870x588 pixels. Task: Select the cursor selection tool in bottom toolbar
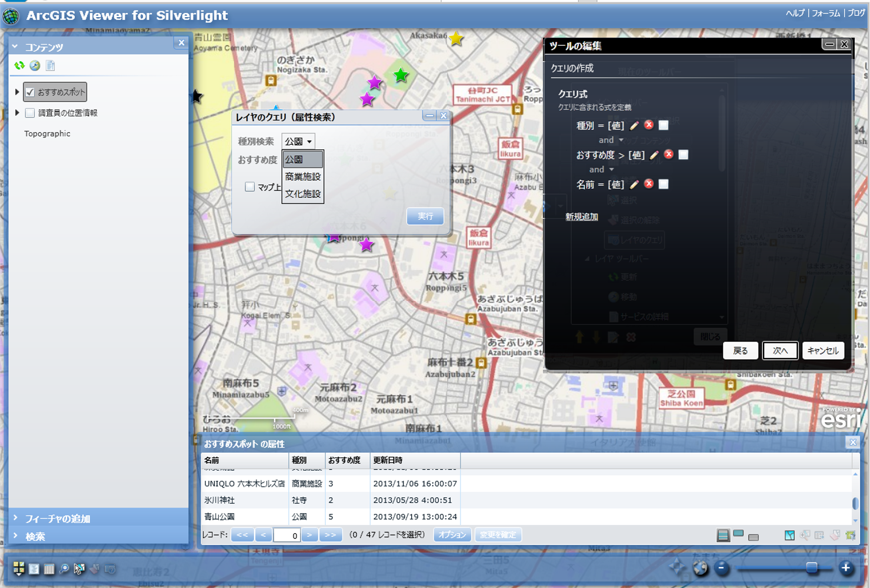pos(79,569)
